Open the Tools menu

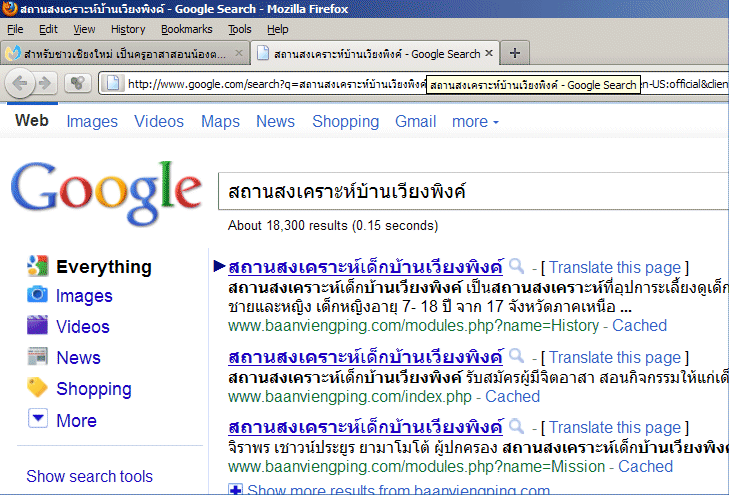coord(239,29)
